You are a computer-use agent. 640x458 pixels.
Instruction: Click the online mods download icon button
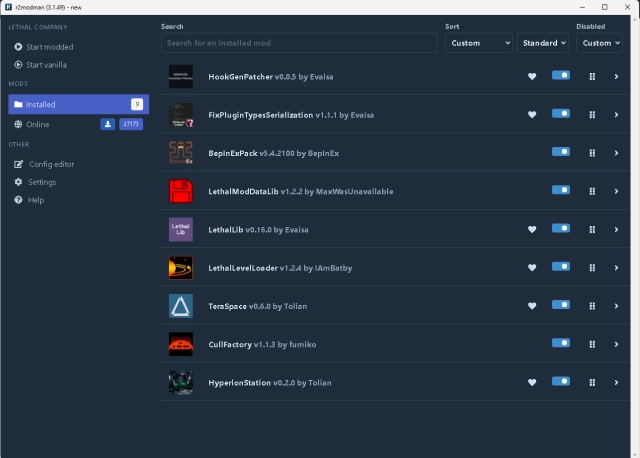[108, 124]
